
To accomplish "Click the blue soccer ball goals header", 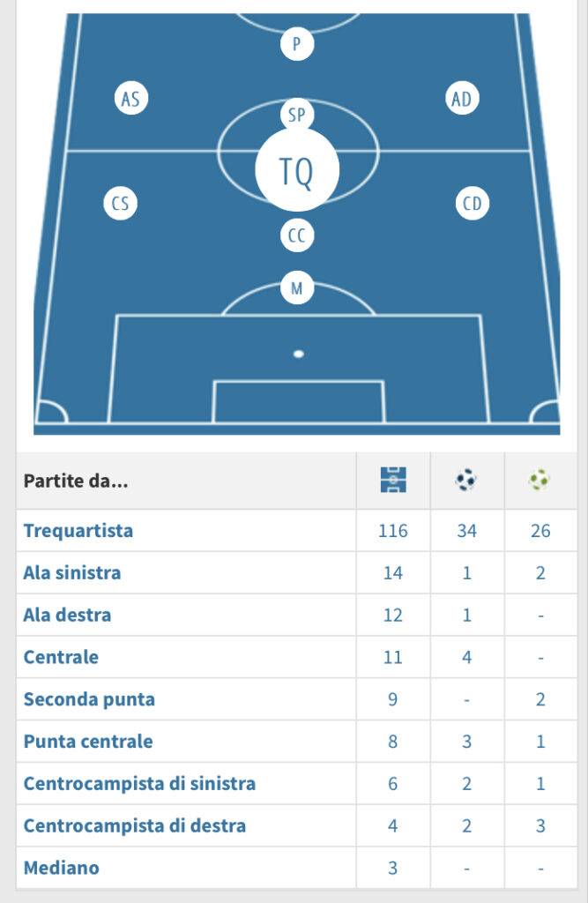I will coord(466,481).
